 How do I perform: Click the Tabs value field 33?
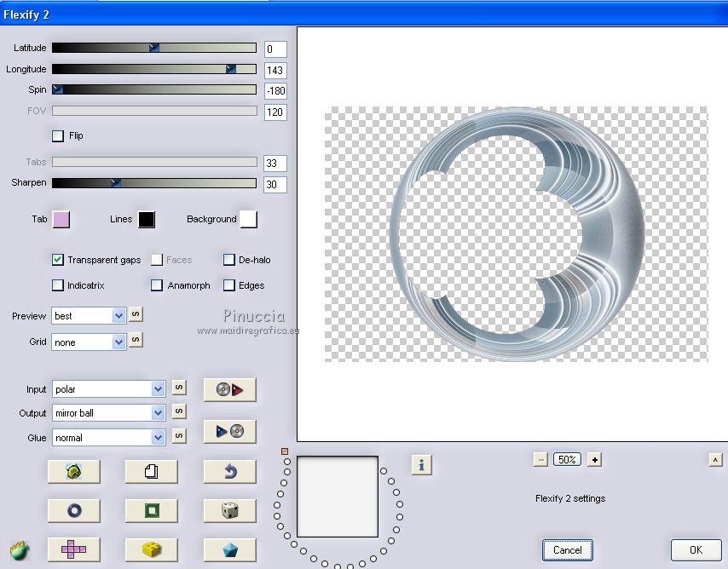pyautogui.click(x=275, y=164)
